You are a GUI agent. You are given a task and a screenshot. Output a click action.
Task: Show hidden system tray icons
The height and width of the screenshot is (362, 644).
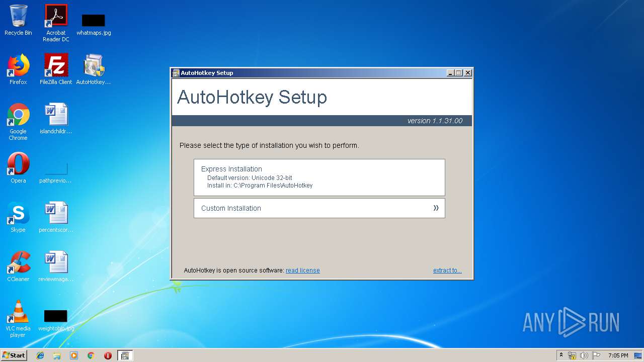pos(561,355)
